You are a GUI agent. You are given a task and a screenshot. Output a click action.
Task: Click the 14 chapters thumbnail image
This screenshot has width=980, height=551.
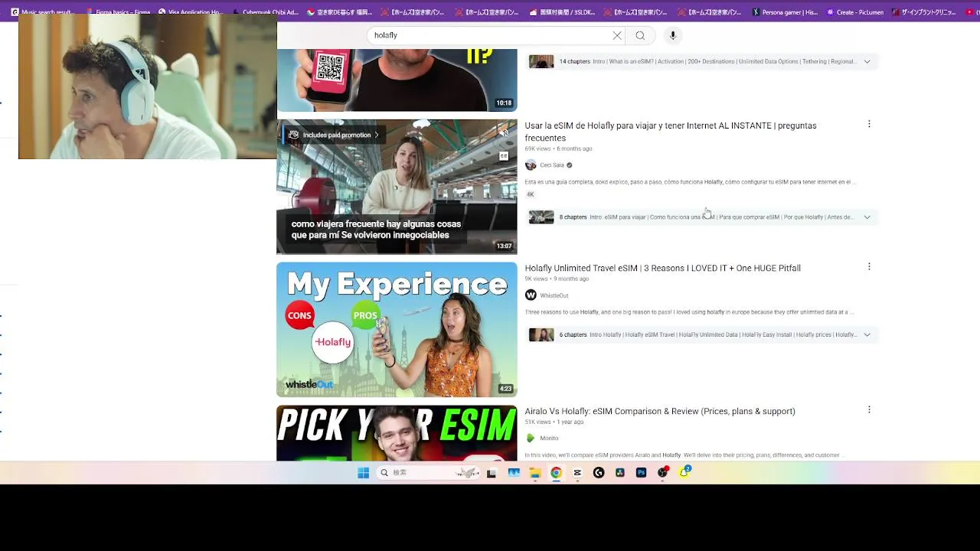point(541,61)
